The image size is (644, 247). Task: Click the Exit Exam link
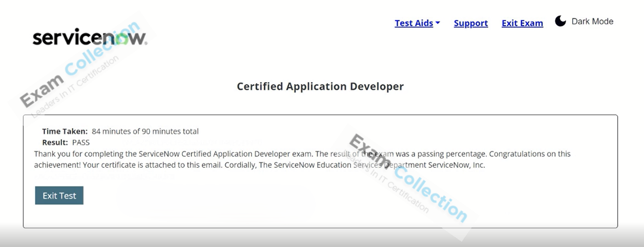(x=522, y=23)
